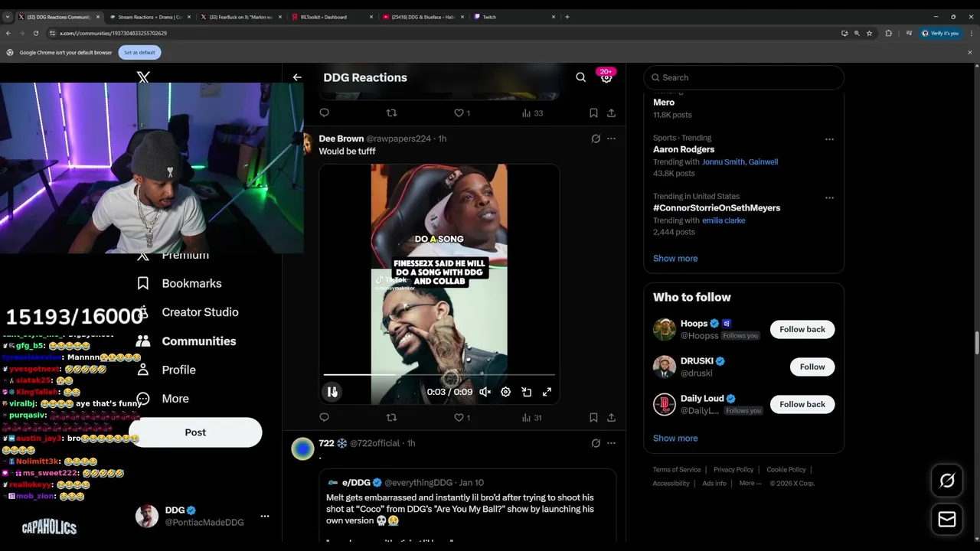Open the Messages floating button

pos(947,520)
